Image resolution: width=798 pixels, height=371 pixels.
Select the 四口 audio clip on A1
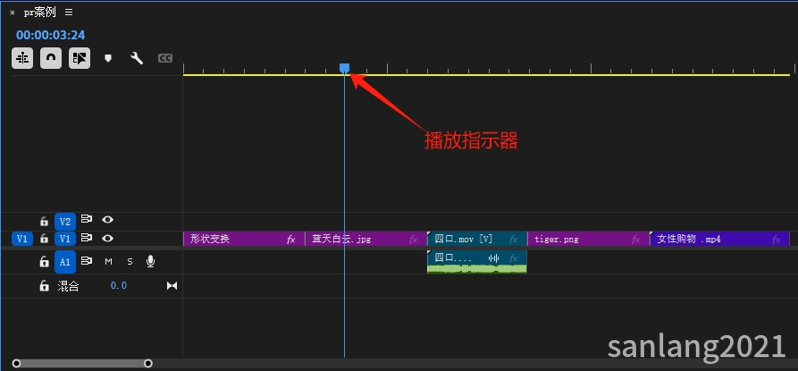pos(476,262)
